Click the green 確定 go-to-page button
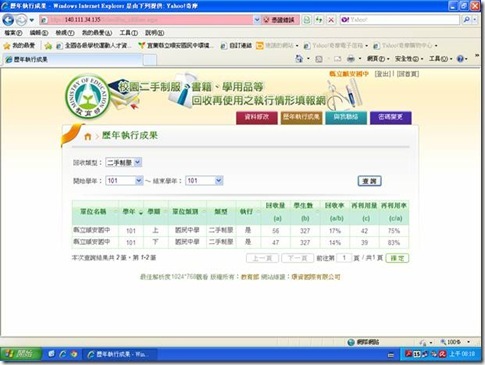This screenshot has width=485, height=365. [x=397, y=258]
